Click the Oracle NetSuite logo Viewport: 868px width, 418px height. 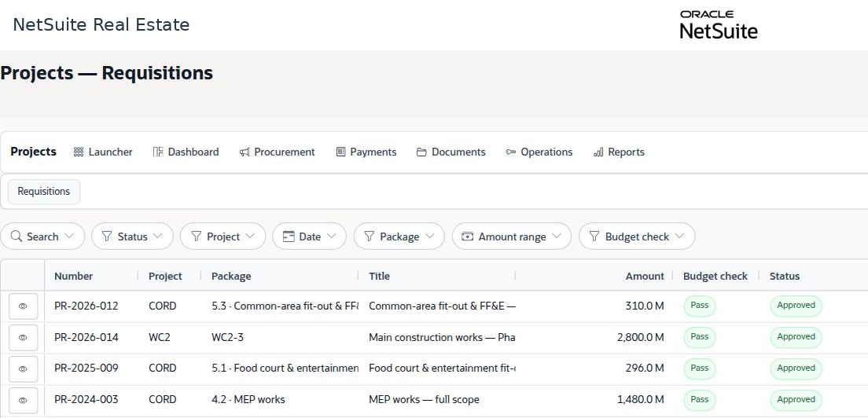(719, 25)
